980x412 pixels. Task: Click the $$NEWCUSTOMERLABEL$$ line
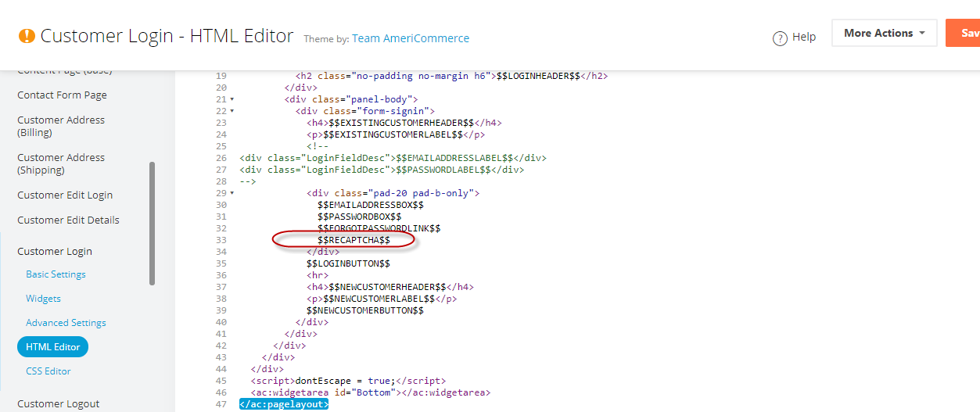point(382,299)
